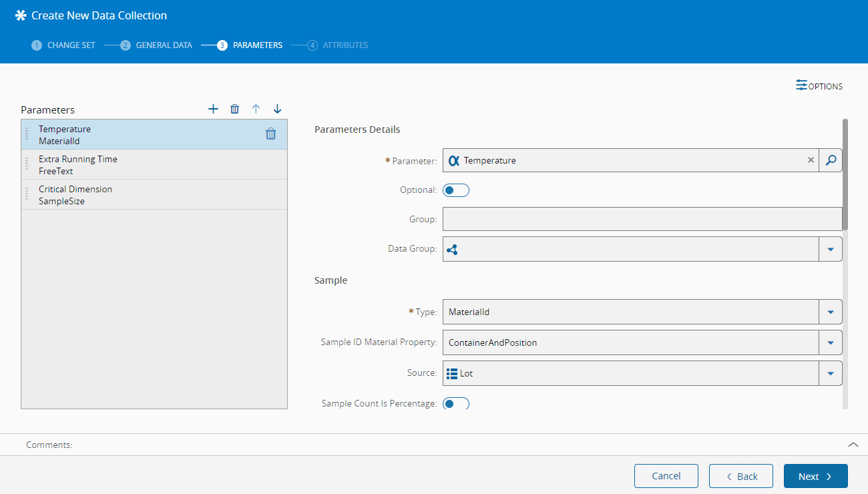Move parameter down with the down arrow
This screenshot has height=494, width=868.
(x=277, y=109)
